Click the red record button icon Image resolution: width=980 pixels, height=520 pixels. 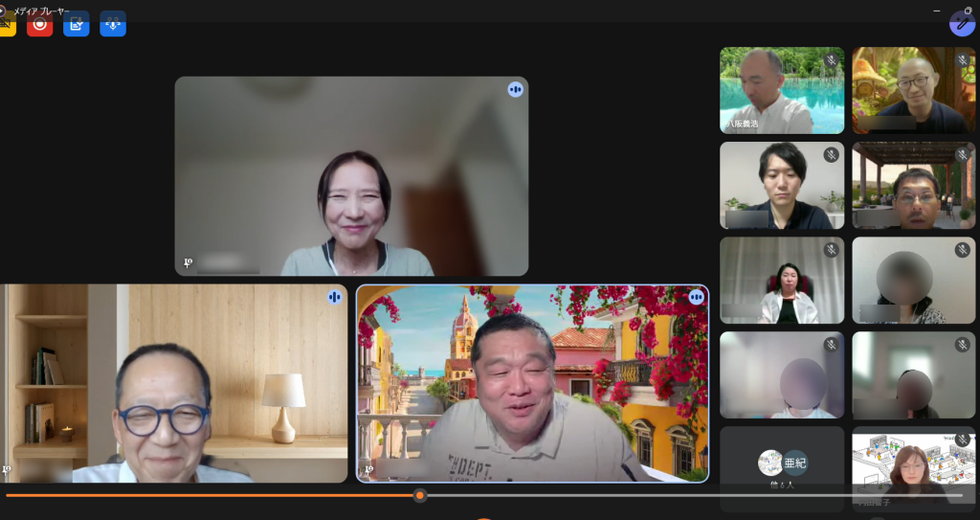coord(39,24)
